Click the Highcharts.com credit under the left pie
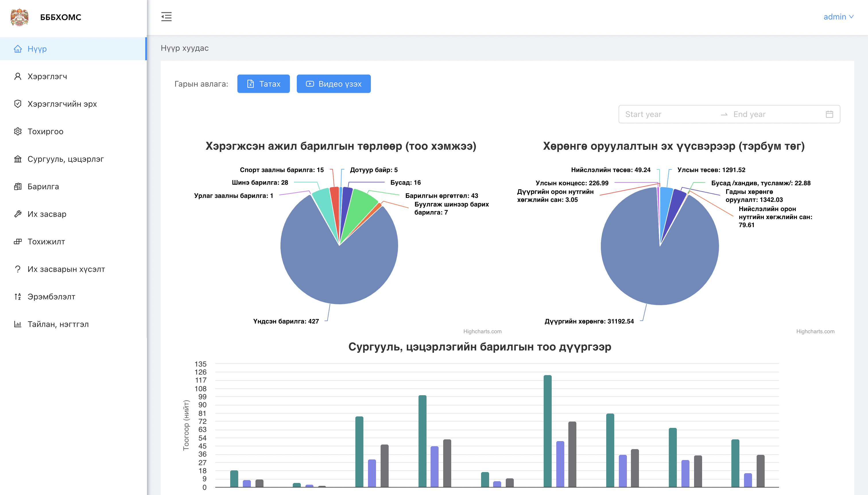868x495 pixels. tap(482, 332)
